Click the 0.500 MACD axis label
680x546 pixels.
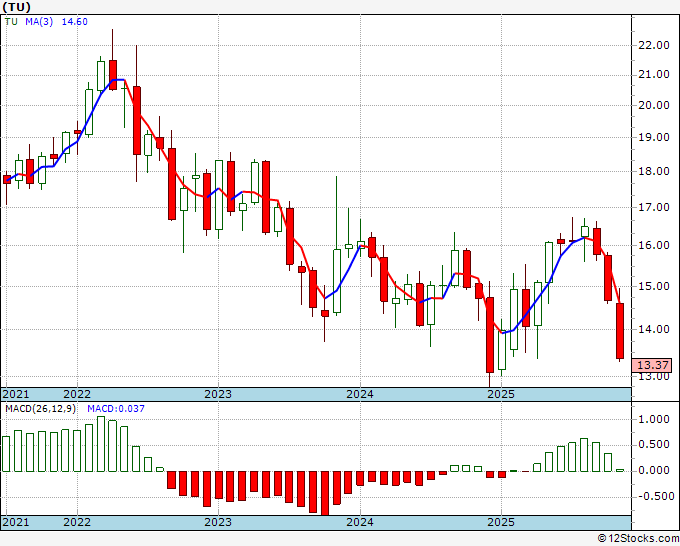pyautogui.click(x=654, y=445)
